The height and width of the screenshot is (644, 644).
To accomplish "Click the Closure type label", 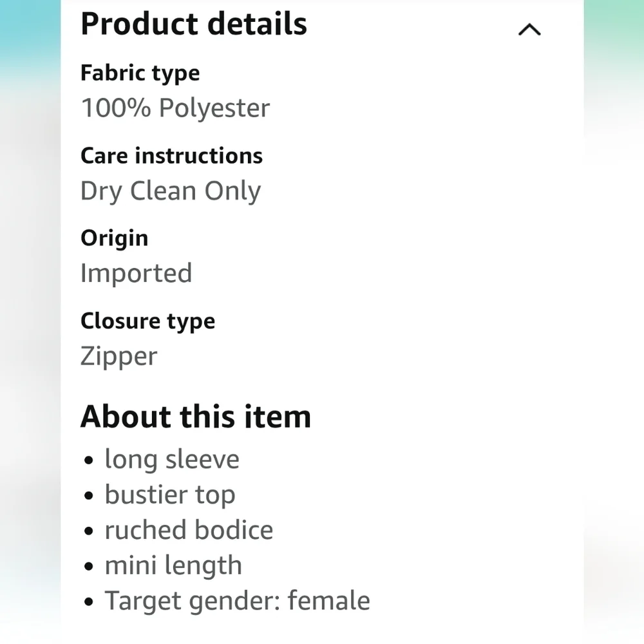I will point(147,321).
